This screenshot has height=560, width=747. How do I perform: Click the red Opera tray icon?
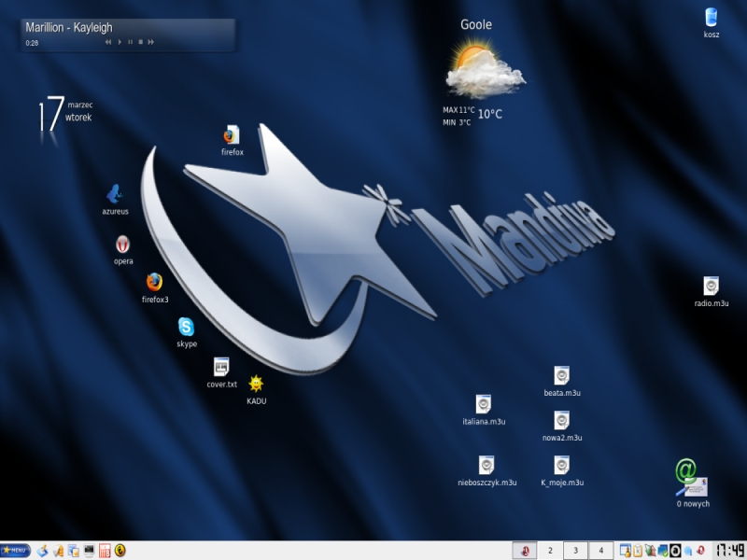(x=700, y=551)
